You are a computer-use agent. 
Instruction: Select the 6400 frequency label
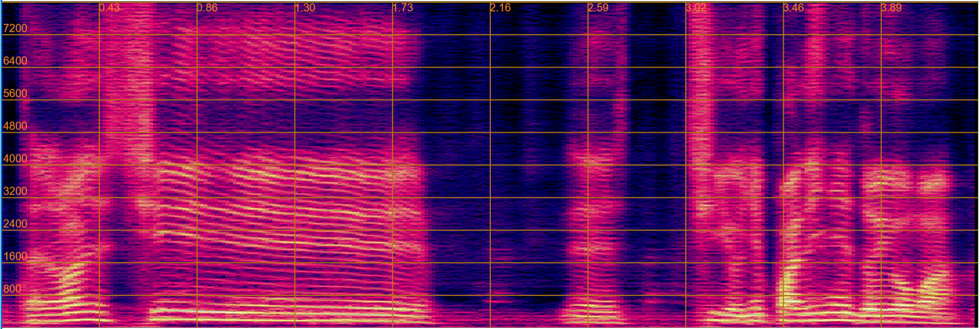point(15,61)
